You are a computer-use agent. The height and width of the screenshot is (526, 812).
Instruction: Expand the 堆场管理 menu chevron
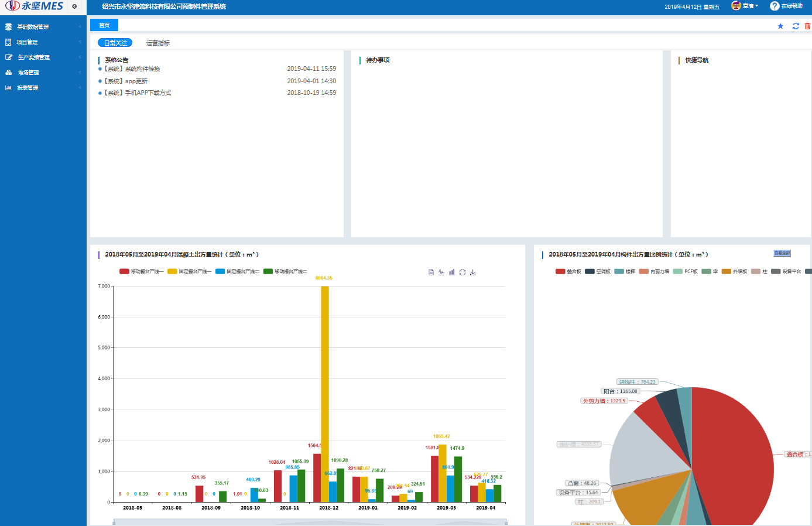point(80,73)
